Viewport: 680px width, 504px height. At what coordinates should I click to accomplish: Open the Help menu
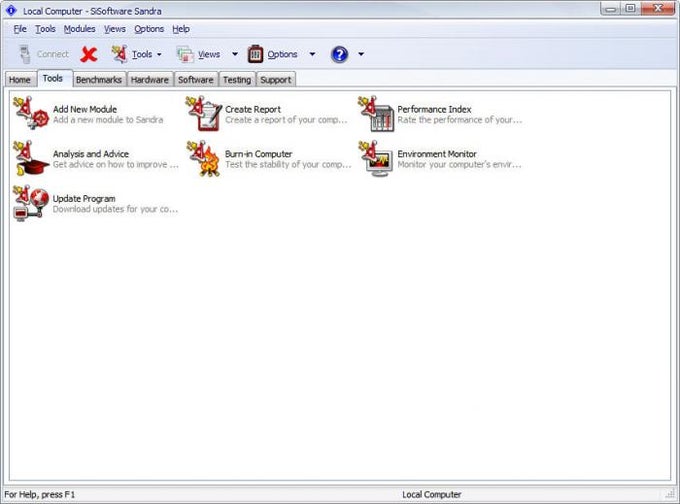click(x=181, y=29)
